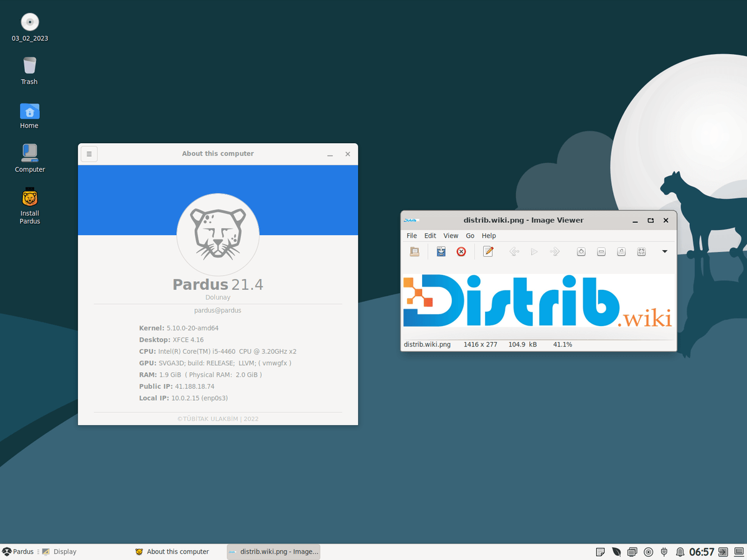Viewport: 747px width, 560px height.
Task: Click the Desktop value XFCE 4.16
Action: 188,340
